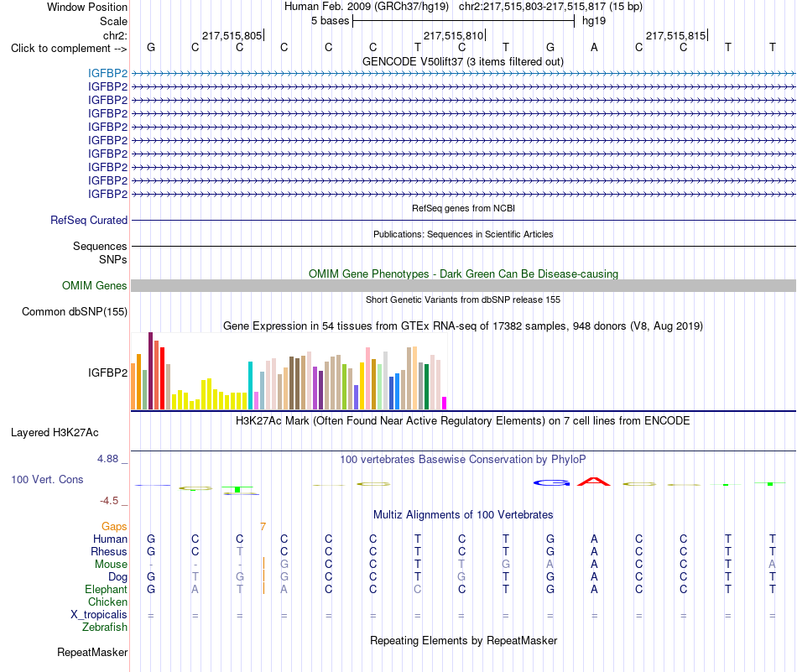This screenshot has width=797, height=672.
Task: Open the OMIM Genes track label
Action: tap(95, 286)
